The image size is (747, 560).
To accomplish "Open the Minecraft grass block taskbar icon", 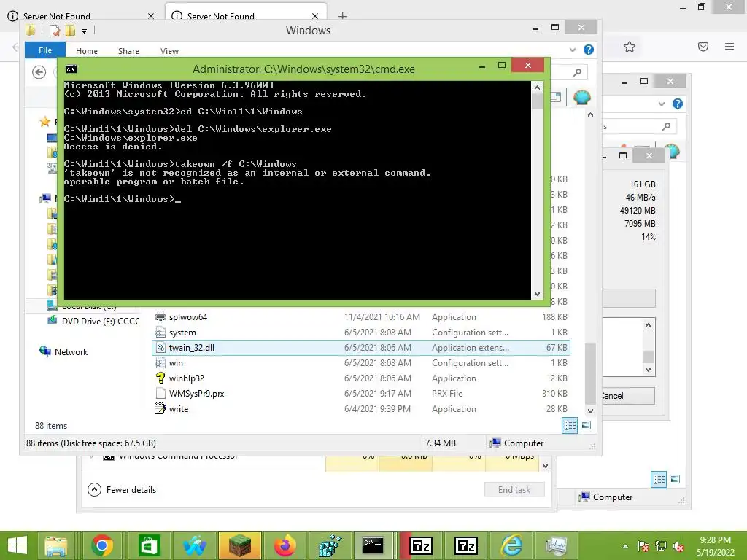I will click(x=240, y=545).
